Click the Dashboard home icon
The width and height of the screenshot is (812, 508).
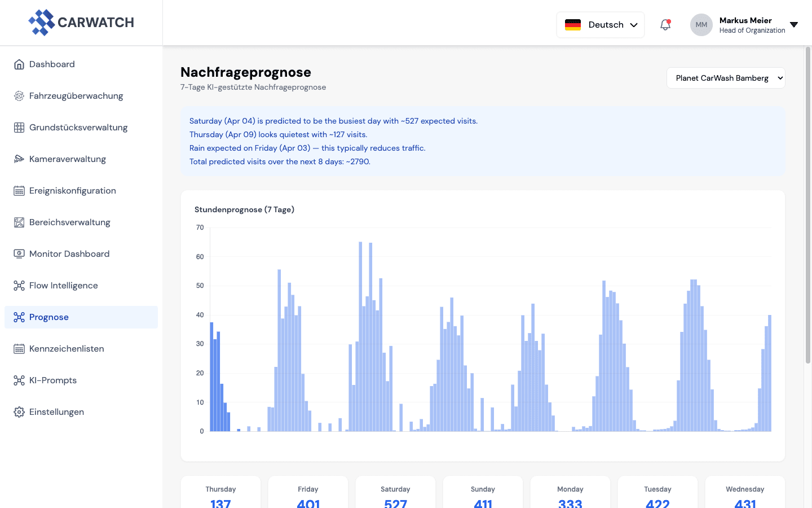coord(19,64)
